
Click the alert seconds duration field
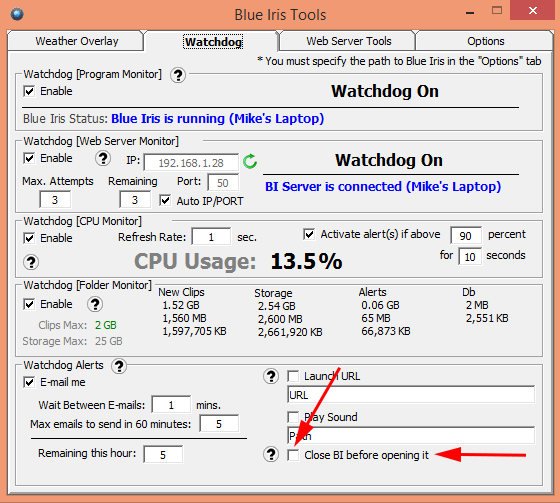pyautogui.click(x=470, y=257)
